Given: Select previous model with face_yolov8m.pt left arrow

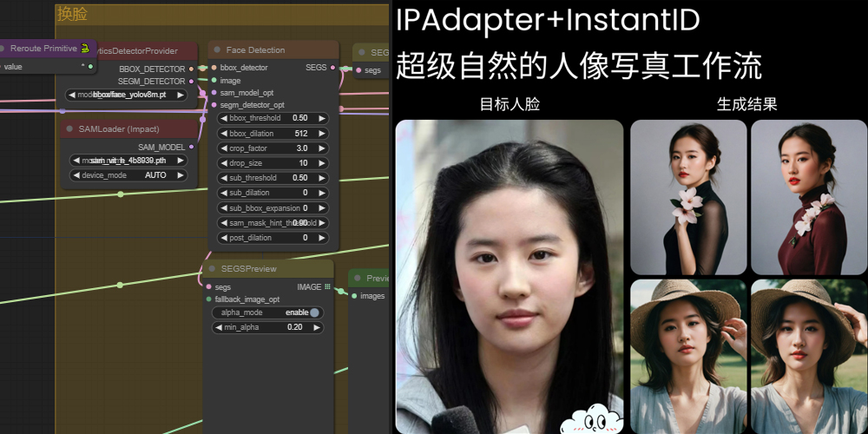Looking at the screenshot, I should click(72, 95).
